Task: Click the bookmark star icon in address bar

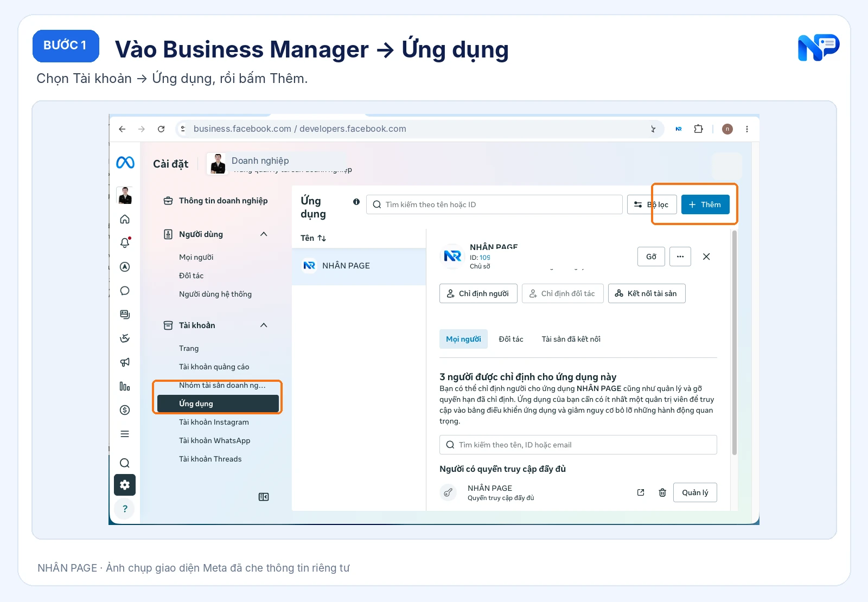Action: (x=653, y=129)
